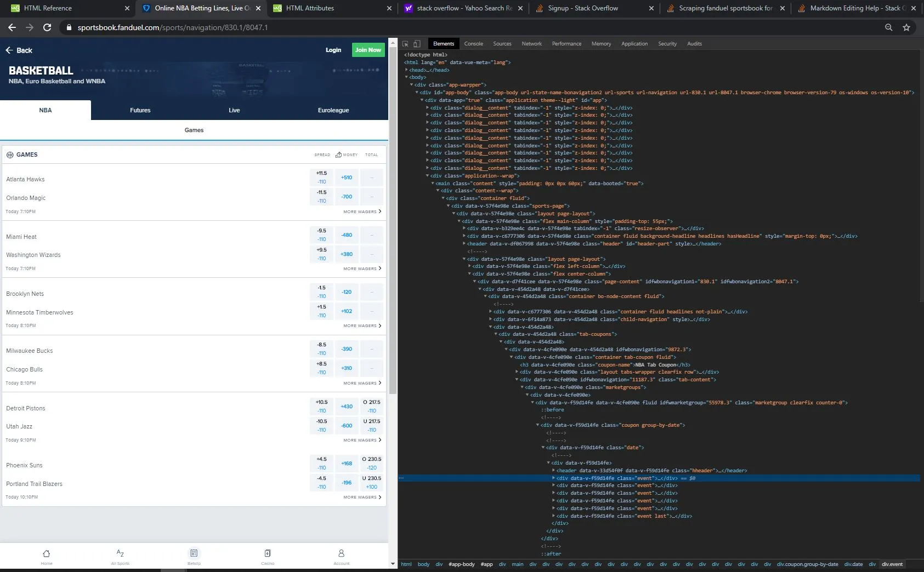Open the DevTools Network tab
This screenshot has width=924, height=572.
[532, 44]
